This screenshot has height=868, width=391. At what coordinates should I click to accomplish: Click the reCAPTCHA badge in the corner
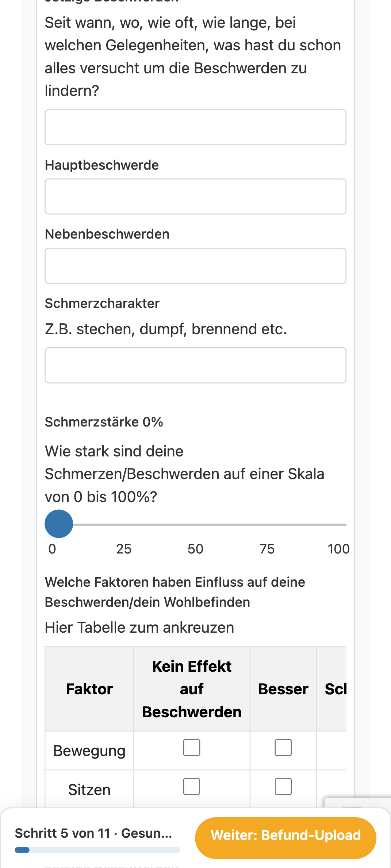pyautogui.click(x=358, y=803)
